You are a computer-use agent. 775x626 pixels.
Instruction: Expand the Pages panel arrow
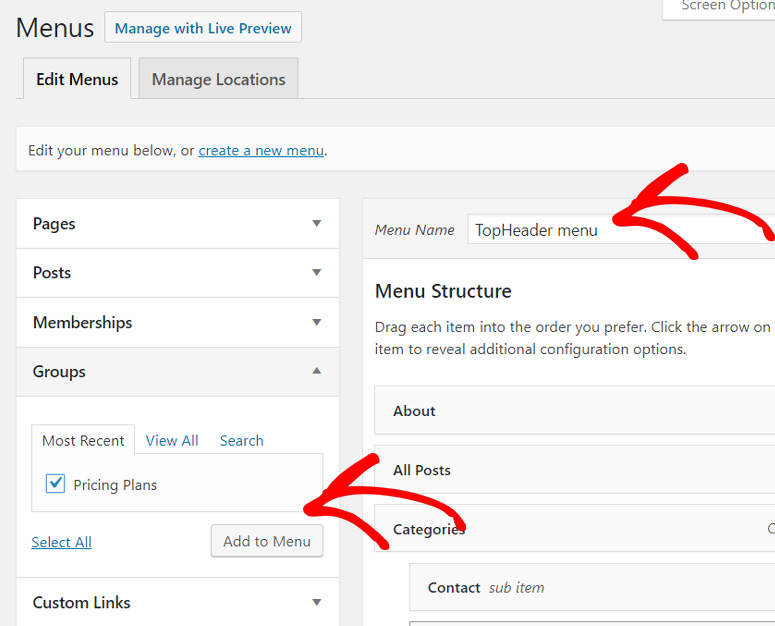[316, 224]
